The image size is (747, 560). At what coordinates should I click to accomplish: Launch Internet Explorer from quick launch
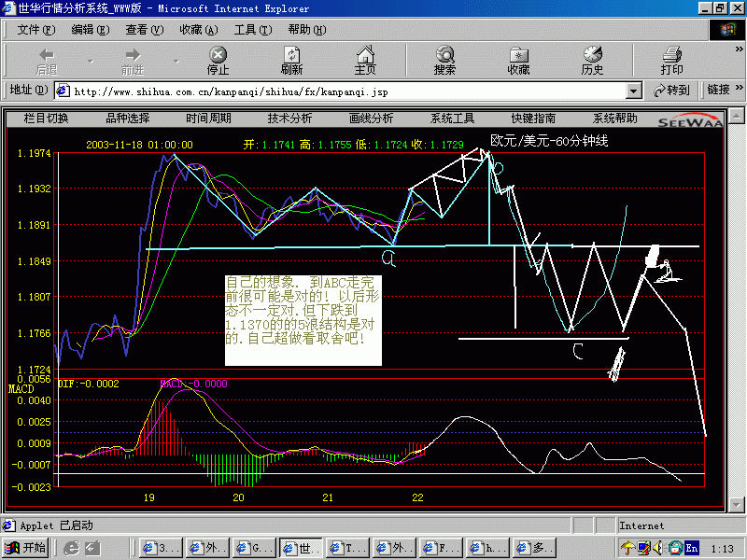click(x=72, y=548)
